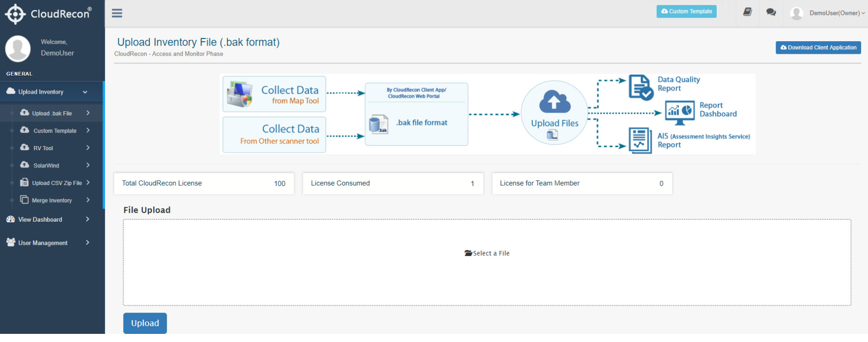Open the documentation book icon
The height and width of the screenshot is (342, 868).
click(747, 12)
